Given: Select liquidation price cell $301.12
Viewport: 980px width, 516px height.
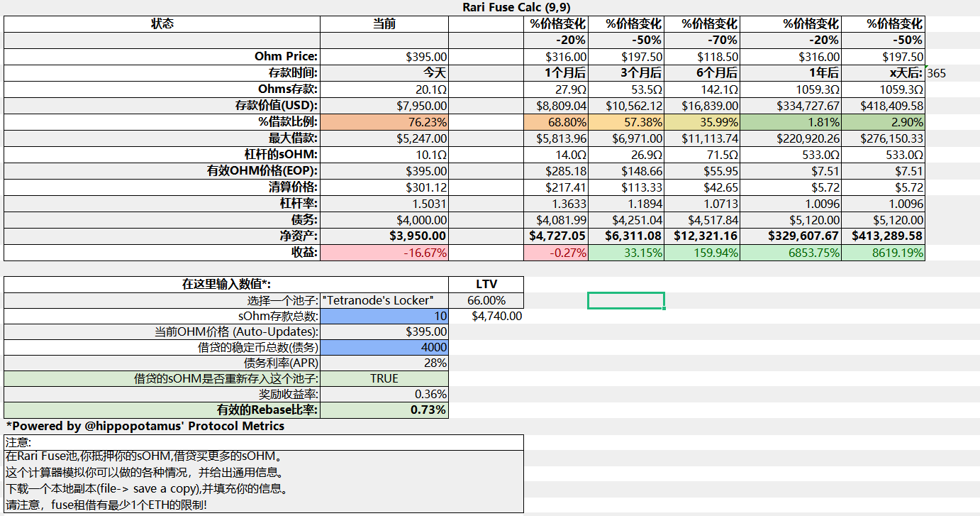Looking at the screenshot, I should pos(384,187).
